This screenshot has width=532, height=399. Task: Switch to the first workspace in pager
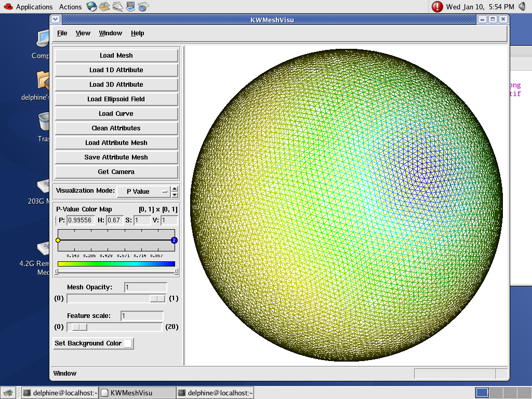click(x=482, y=393)
